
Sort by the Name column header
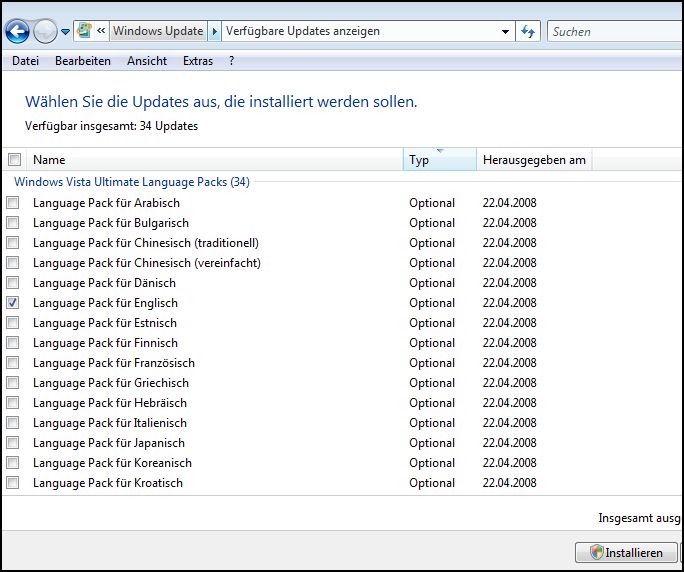point(215,160)
